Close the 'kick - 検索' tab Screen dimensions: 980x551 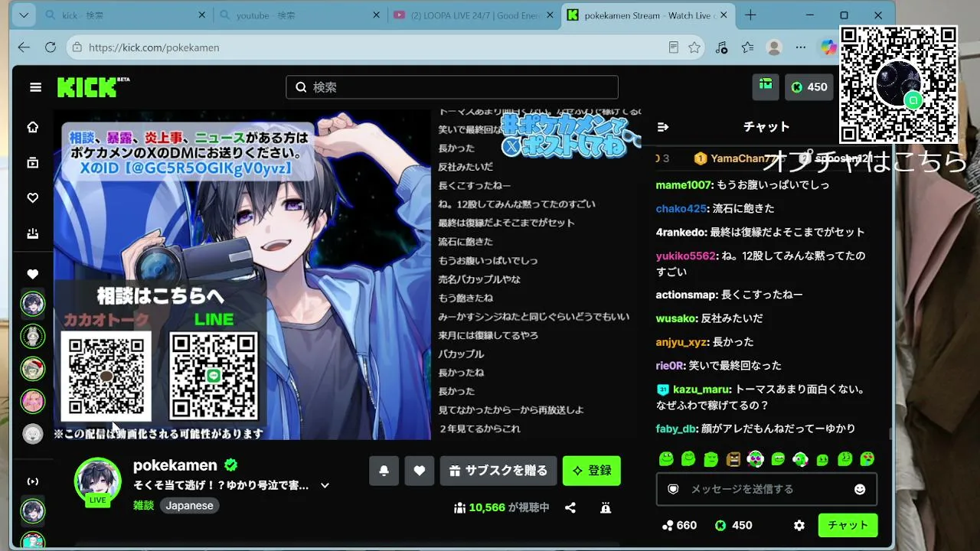coord(202,15)
